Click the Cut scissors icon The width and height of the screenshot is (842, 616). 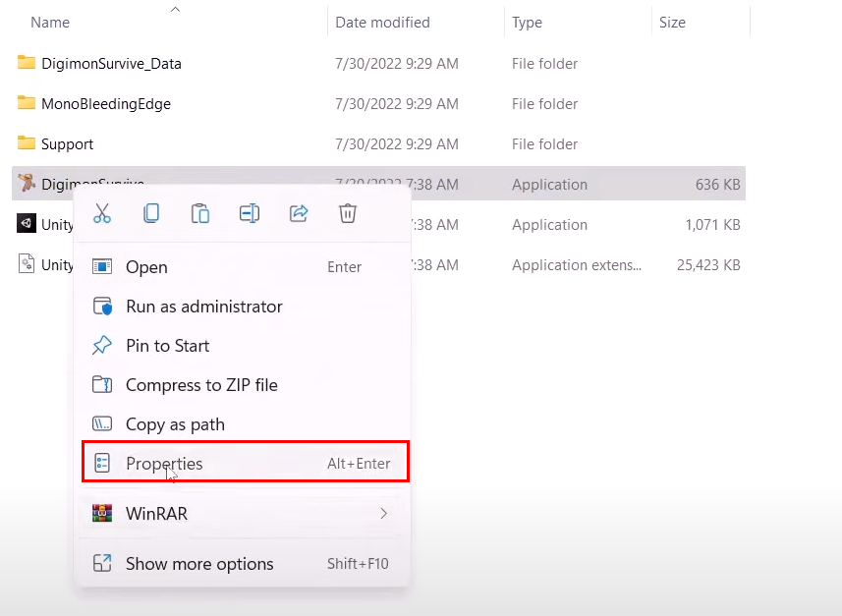102,213
